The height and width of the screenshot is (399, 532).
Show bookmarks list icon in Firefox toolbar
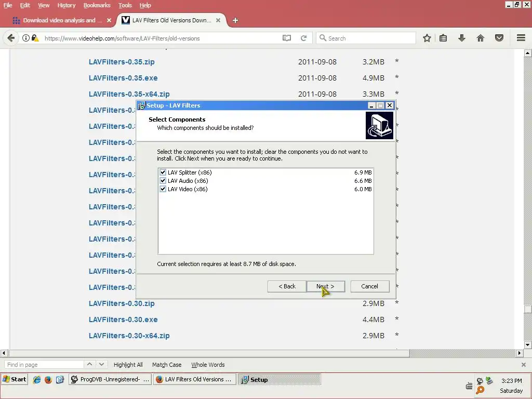(443, 38)
